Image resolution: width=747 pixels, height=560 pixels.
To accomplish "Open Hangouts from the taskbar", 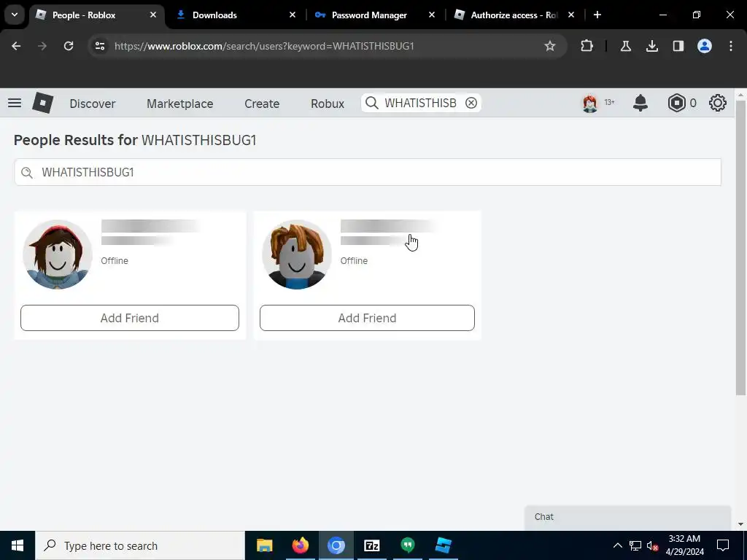I will 407,545.
